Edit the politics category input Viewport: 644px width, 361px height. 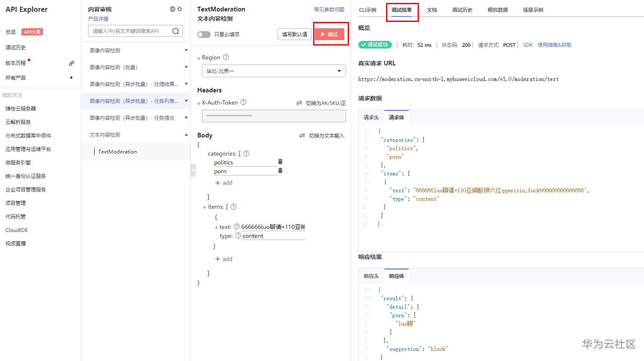[245, 162]
